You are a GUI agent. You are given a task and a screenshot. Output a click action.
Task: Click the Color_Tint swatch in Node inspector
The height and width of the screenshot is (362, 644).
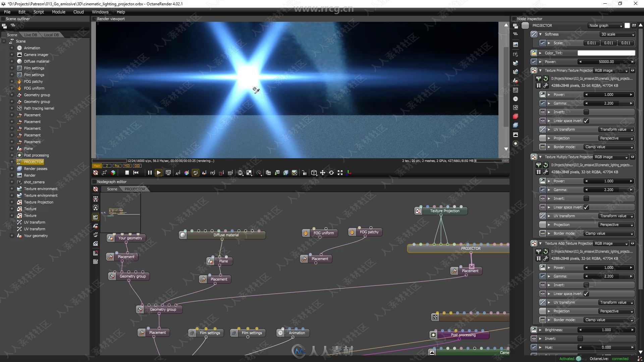[606, 53]
